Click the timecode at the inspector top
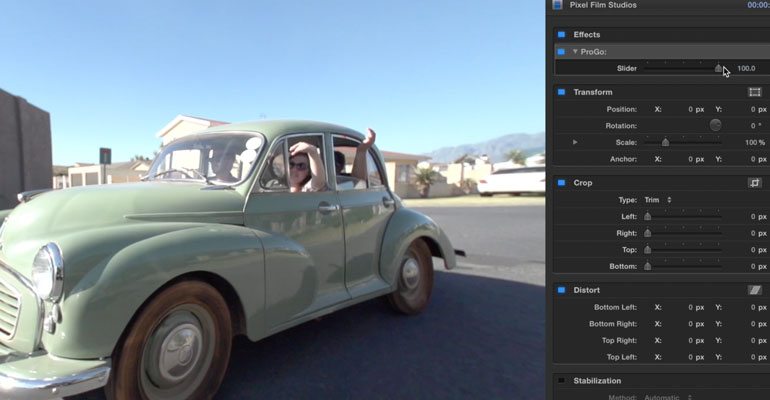This screenshot has width=770, height=400. (x=758, y=5)
